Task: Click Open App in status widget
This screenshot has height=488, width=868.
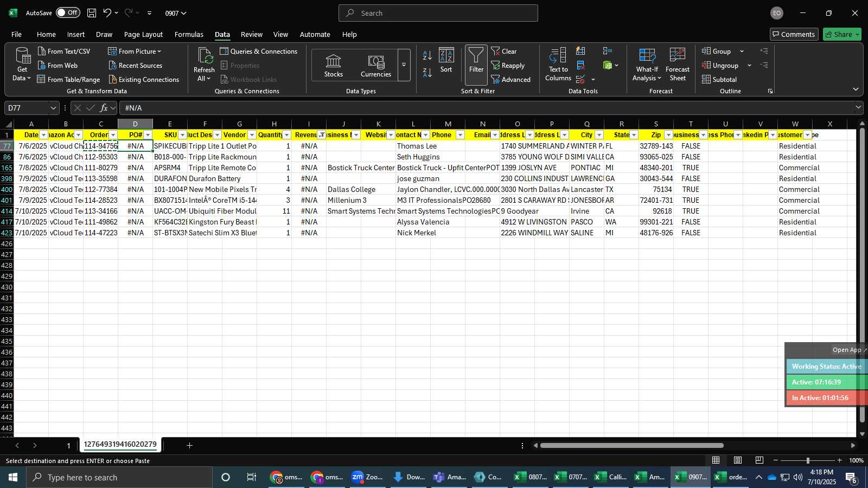Action: [850, 350]
